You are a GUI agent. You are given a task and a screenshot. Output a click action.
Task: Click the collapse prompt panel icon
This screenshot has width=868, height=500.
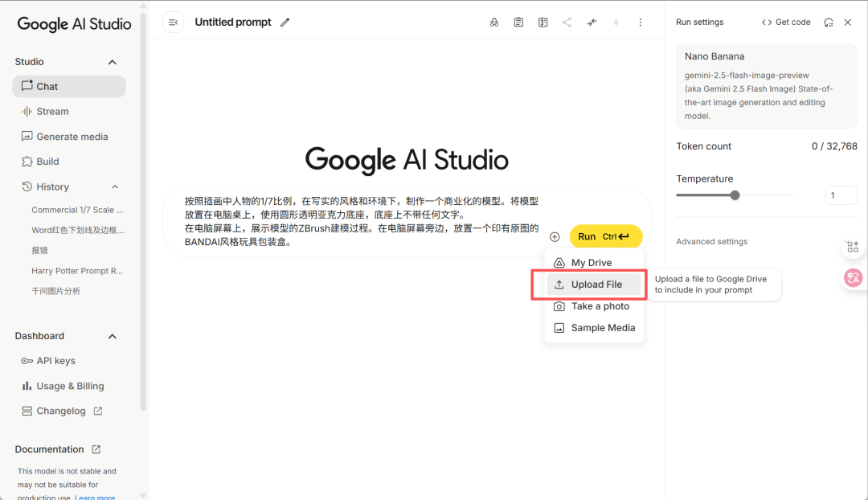click(173, 22)
